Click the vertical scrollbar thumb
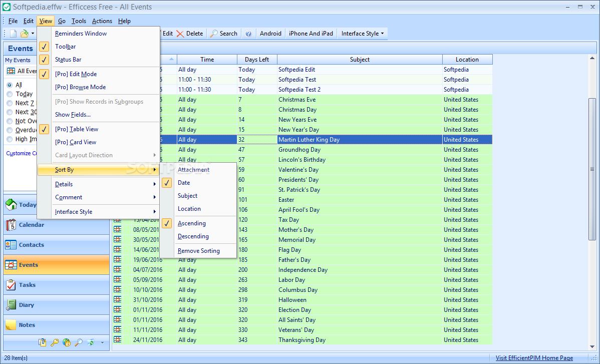Screen dimensions: 600x364 (592, 169)
